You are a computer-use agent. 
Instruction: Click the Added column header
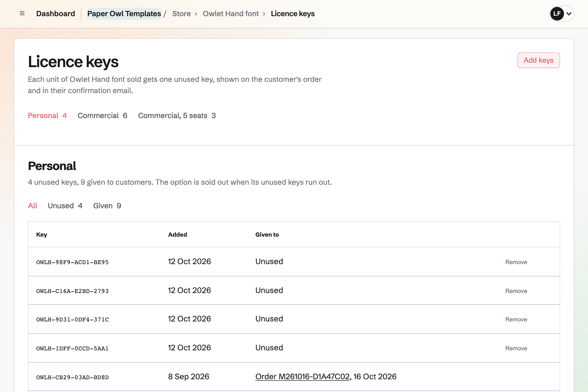[177, 234]
